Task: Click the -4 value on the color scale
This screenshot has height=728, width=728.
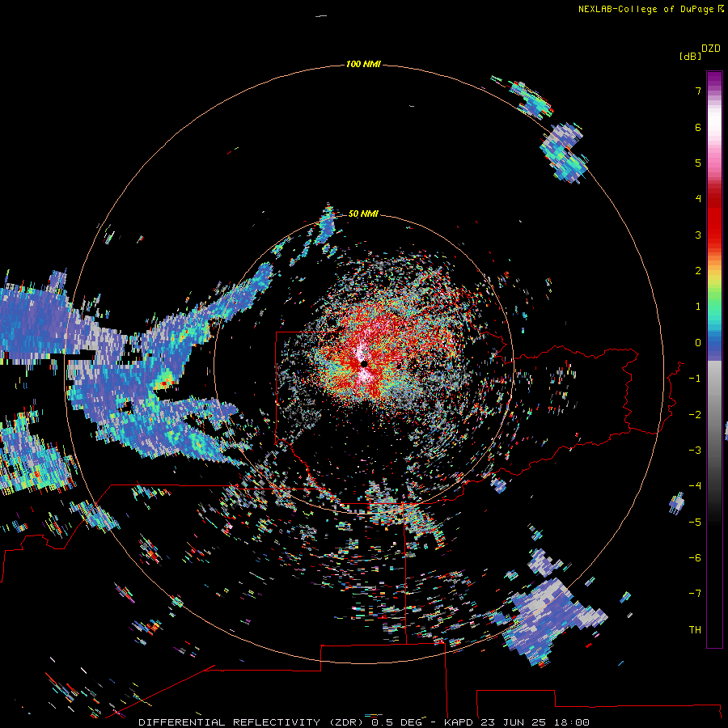Action: point(695,486)
